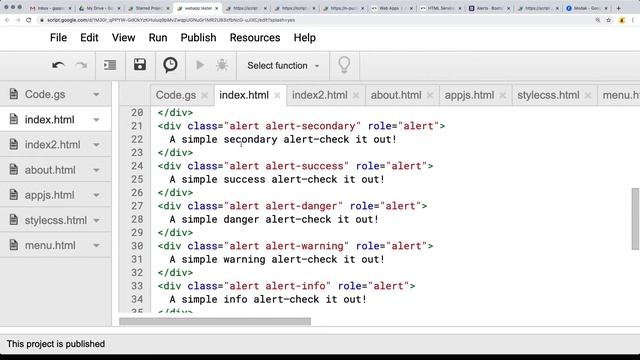640x360 pixels.
Task: Open the Publish menu
Action: (198, 38)
